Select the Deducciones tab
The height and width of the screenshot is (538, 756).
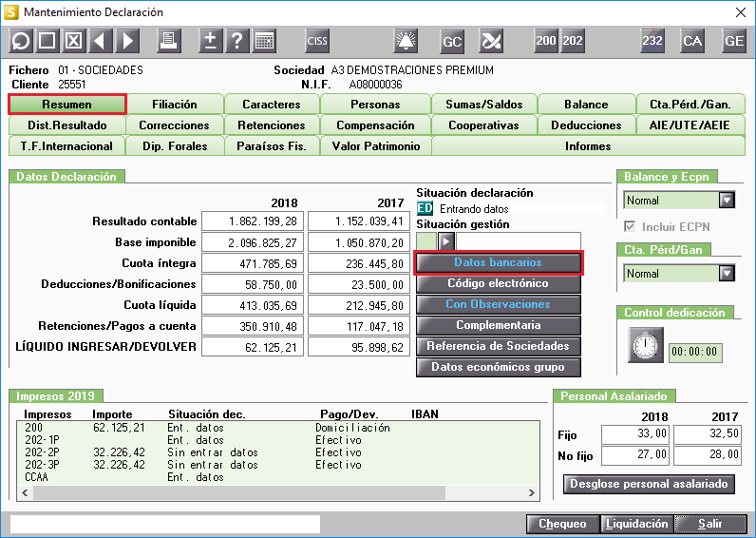586,125
